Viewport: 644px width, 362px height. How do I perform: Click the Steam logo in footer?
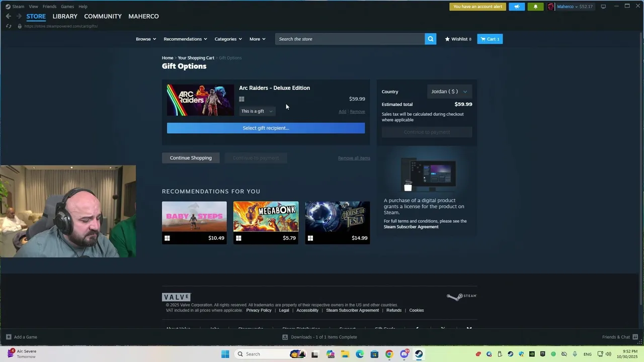[x=461, y=297]
